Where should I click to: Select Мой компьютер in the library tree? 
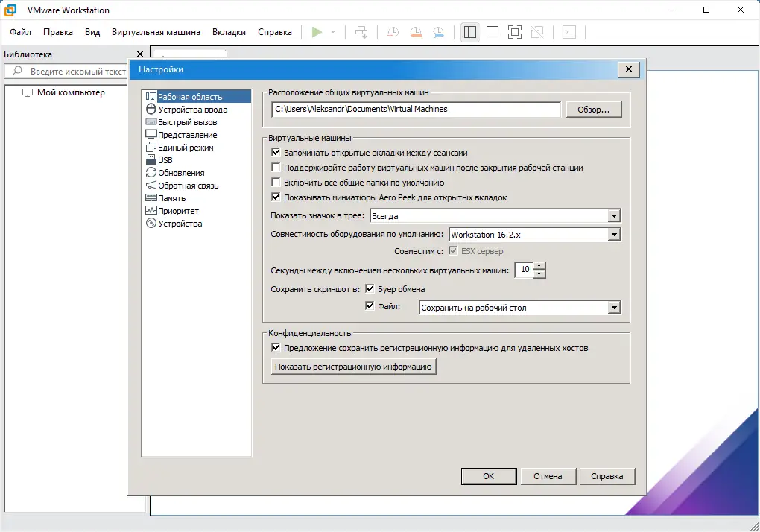click(71, 92)
